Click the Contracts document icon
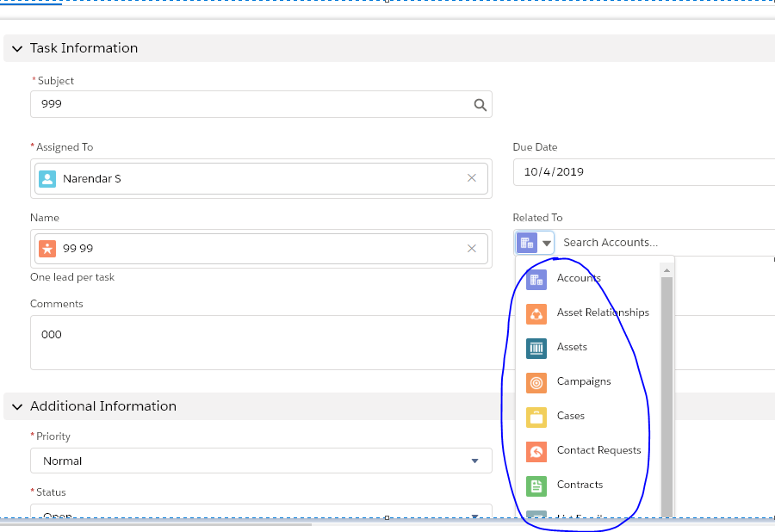The width and height of the screenshot is (775, 532). tap(536, 486)
